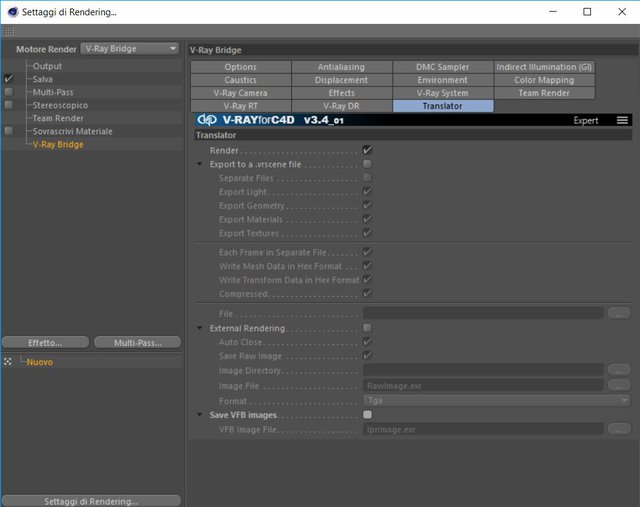Open the Expert mode selector
This screenshot has width=640, height=507.
click(586, 120)
